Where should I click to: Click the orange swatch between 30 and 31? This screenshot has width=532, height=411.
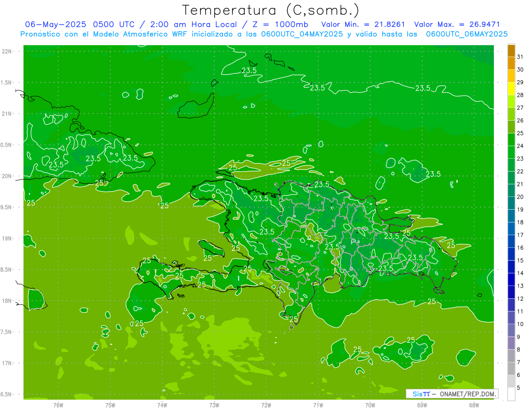(x=511, y=63)
